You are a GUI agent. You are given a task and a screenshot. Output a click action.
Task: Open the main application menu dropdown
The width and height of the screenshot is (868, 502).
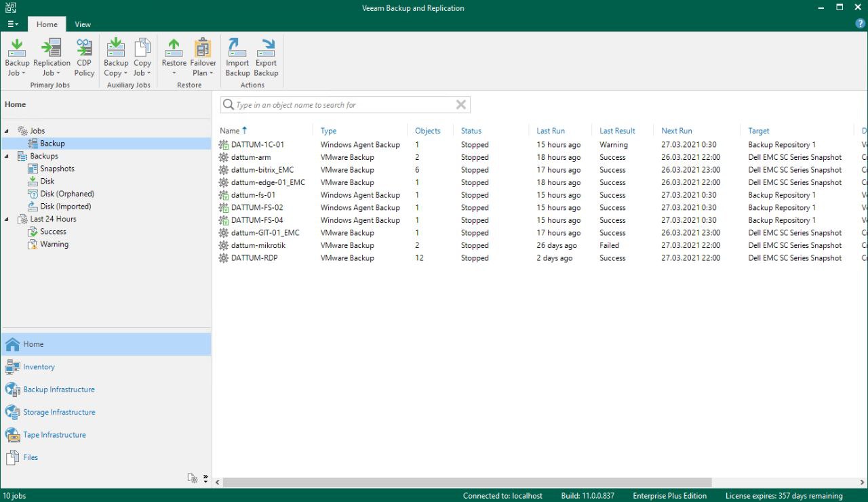[x=13, y=24]
